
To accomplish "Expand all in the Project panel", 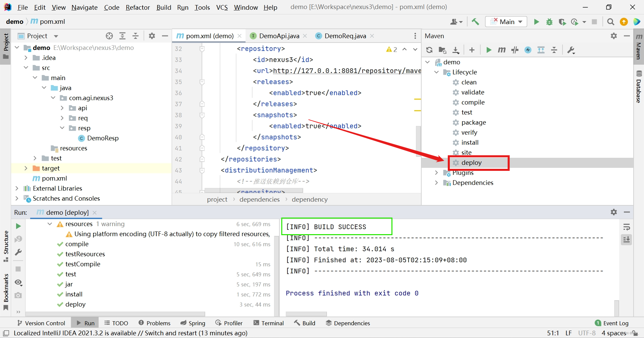I will pyautogui.click(x=122, y=36).
